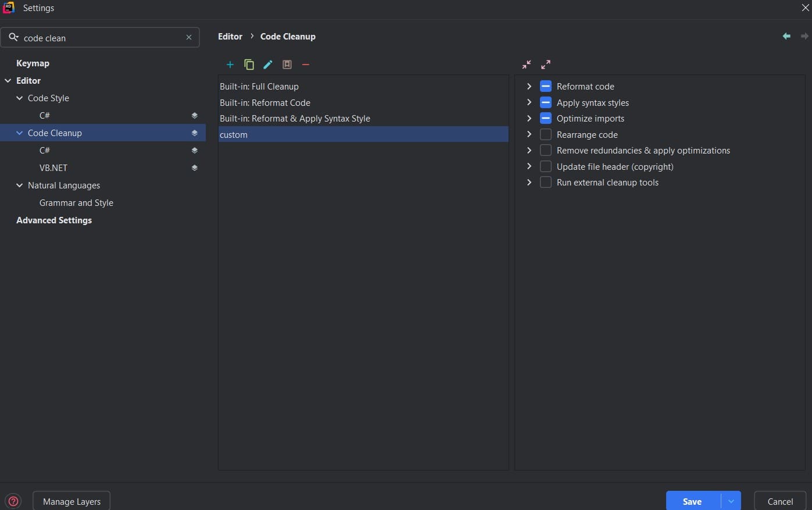Toggle the Apply syntax styles checkbox
This screenshot has width=812, height=510.
point(546,102)
